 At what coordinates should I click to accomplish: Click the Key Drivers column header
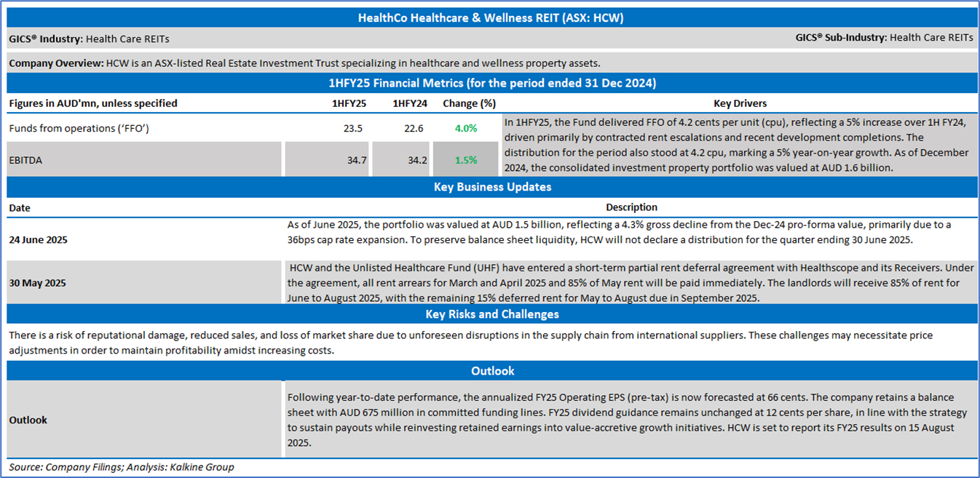coord(740,103)
